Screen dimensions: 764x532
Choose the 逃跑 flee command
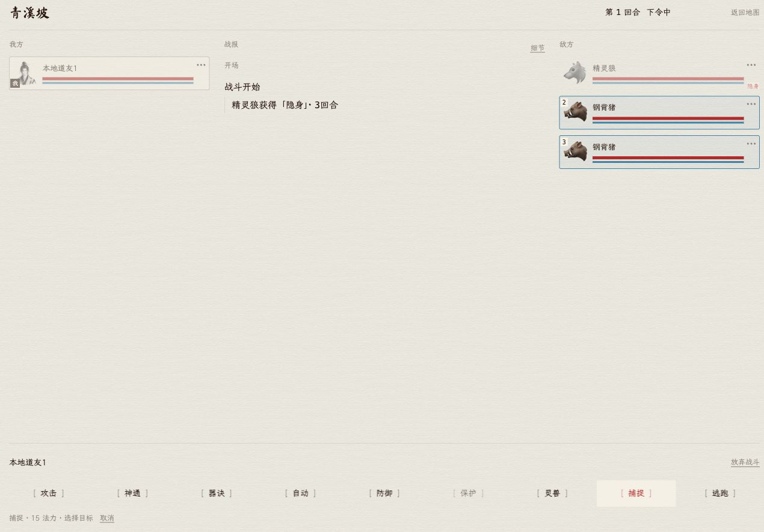point(720,493)
